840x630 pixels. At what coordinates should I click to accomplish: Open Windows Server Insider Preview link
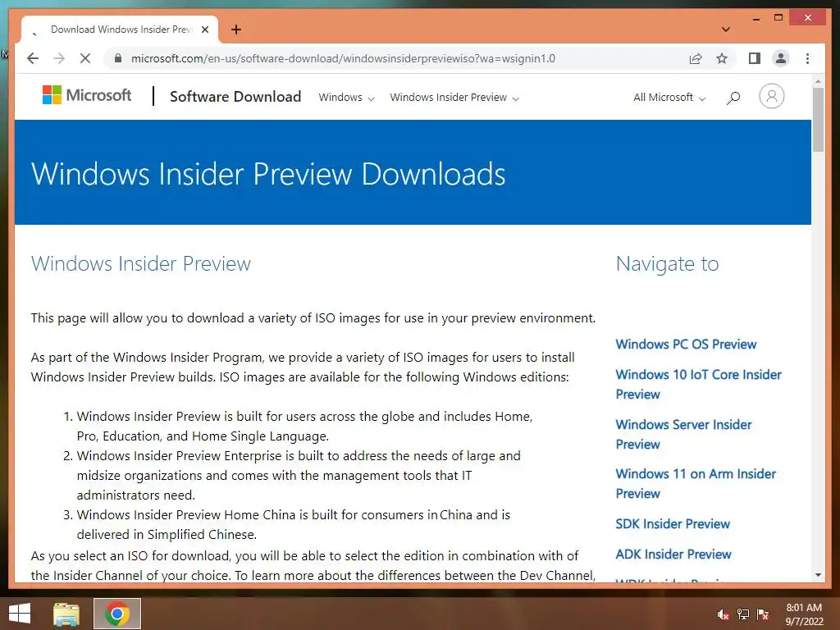(x=683, y=434)
